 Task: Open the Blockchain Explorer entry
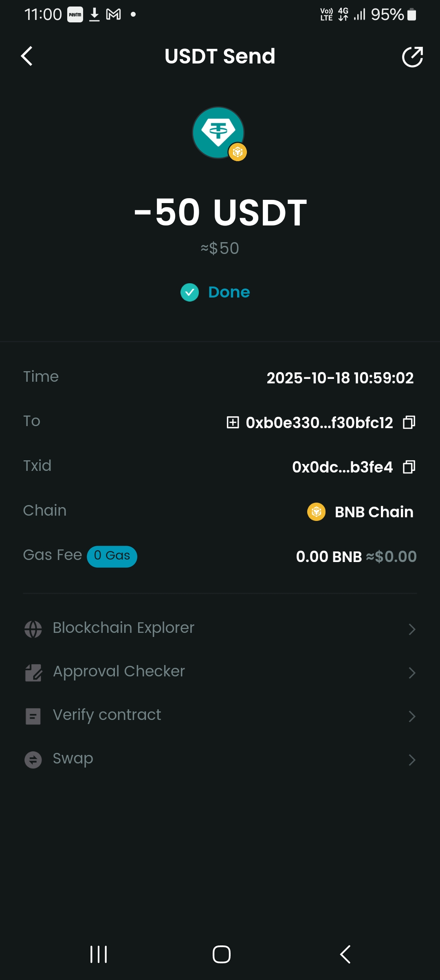click(123, 628)
